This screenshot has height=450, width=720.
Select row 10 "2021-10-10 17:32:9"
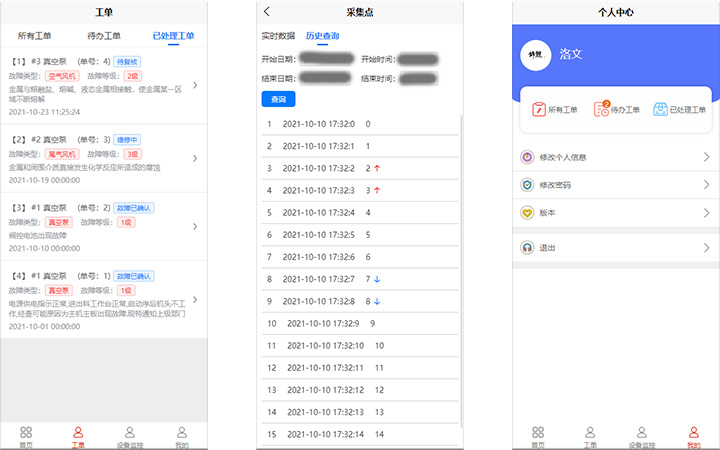360,324
